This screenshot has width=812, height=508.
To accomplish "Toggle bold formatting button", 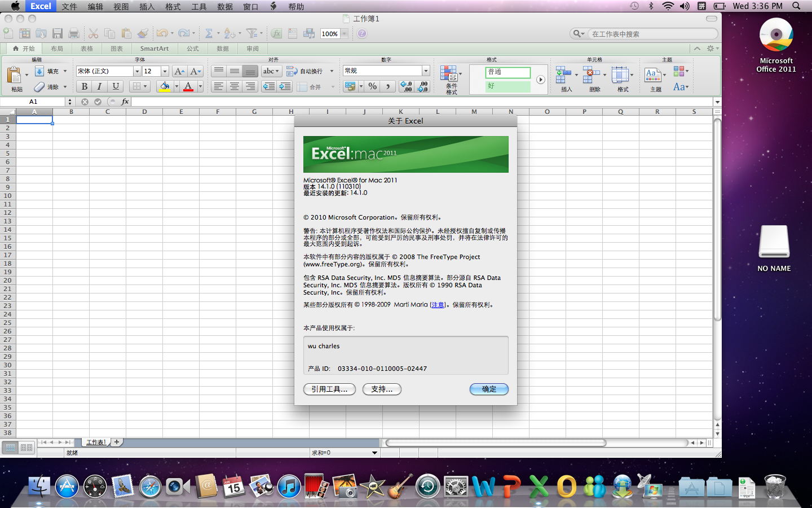I will tap(84, 86).
